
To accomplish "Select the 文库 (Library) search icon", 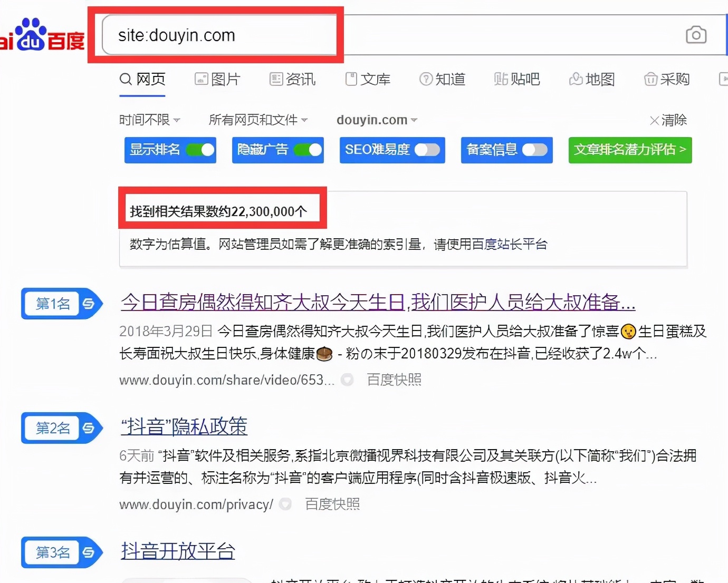I will click(x=351, y=79).
